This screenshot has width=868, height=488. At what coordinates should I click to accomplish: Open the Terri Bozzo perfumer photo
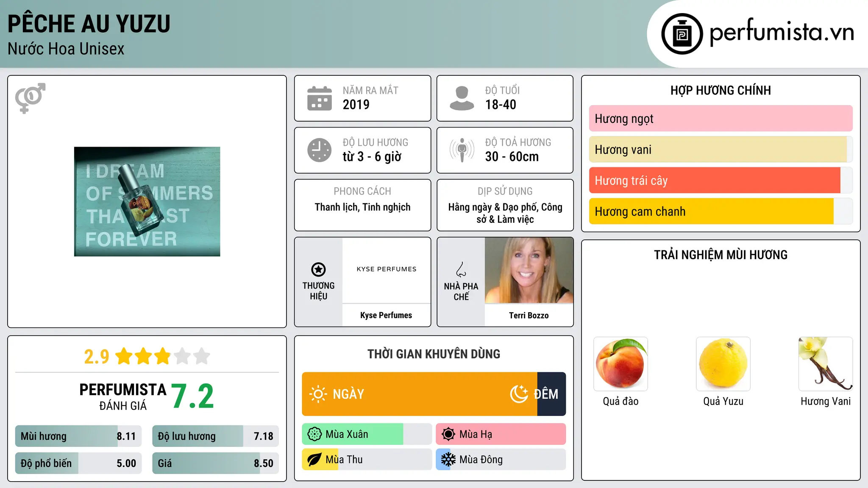[529, 270]
